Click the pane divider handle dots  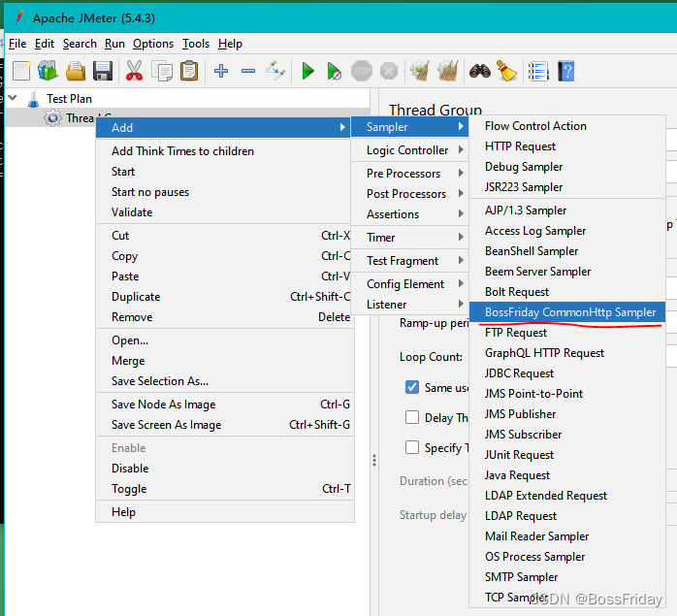pyautogui.click(x=374, y=460)
